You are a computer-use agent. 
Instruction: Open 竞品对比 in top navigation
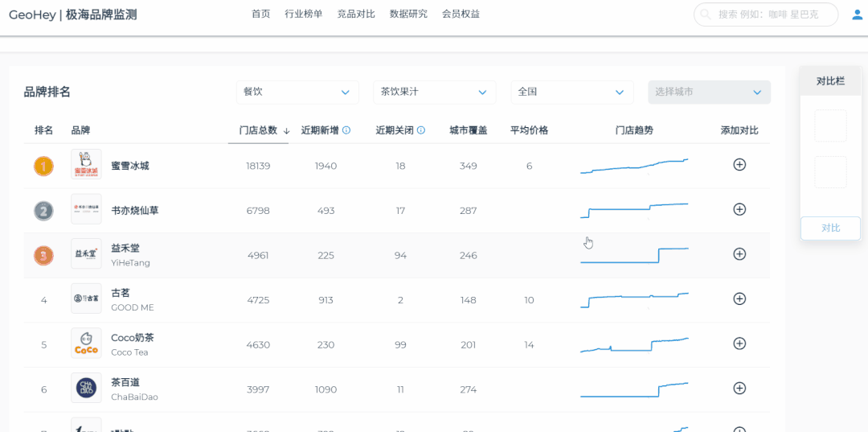point(356,14)
